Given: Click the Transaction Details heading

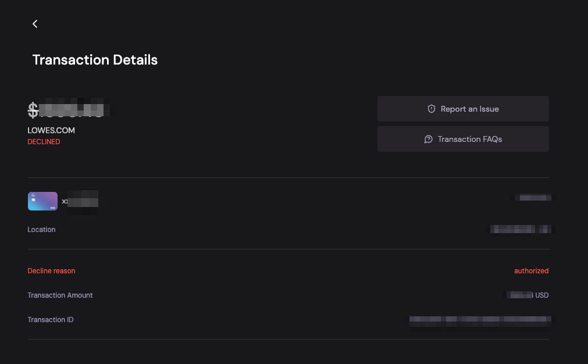Looking at the screenshot, I should (x=95, y=60).
